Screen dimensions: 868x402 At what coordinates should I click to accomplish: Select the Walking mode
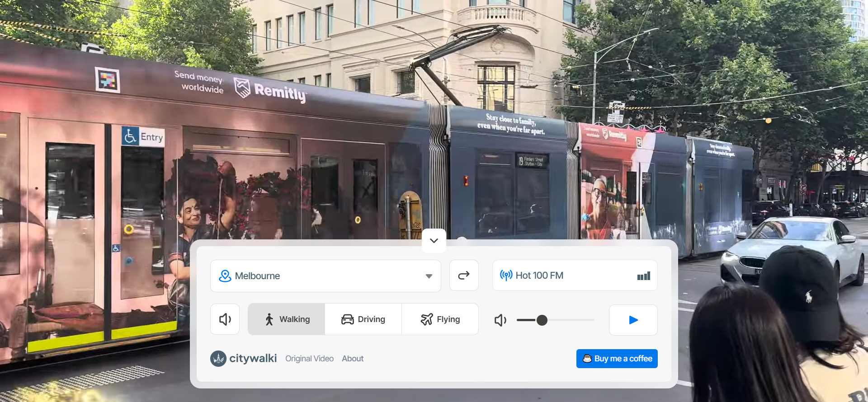pyautogui.click(x=287, y=319)
